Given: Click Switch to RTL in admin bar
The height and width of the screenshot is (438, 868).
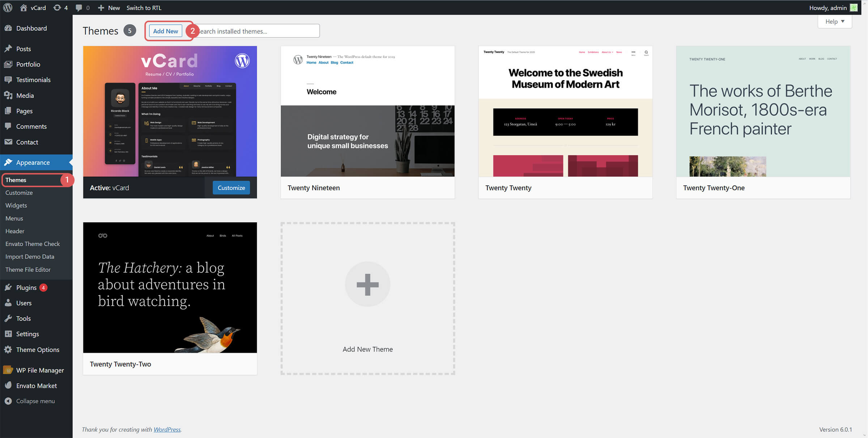Looking at the screenshot, I should 144,8.
